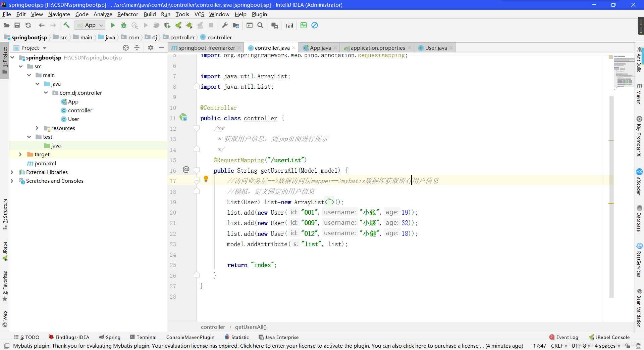Open the Refactor menu

tap(127, 14)
